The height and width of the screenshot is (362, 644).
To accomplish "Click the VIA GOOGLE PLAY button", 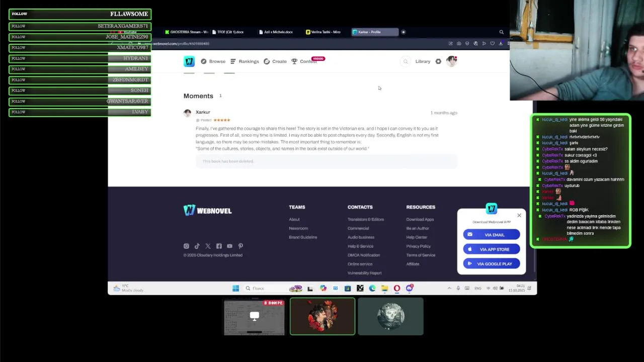I will pos(492,264).
